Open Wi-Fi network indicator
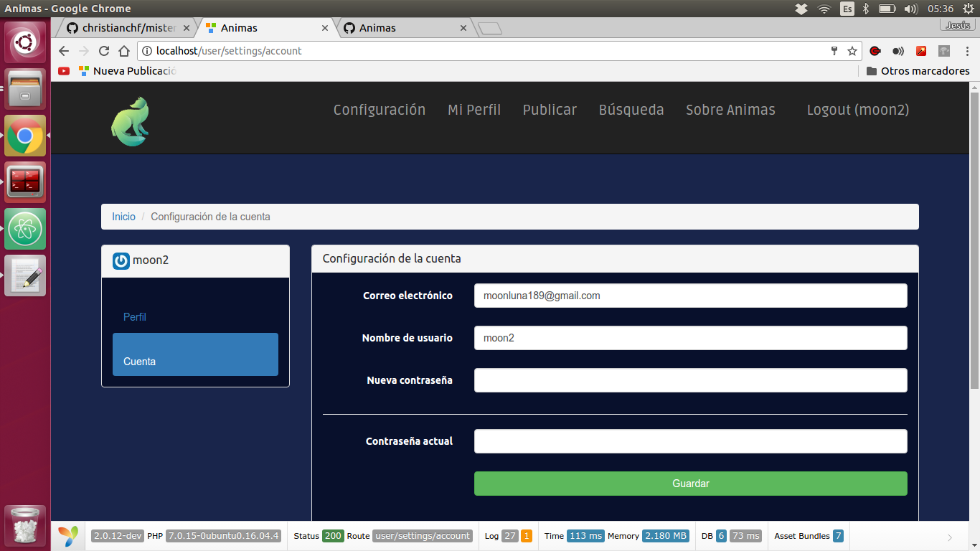The width and height of the screenshot is (980, 551). (x=824, y=9)
